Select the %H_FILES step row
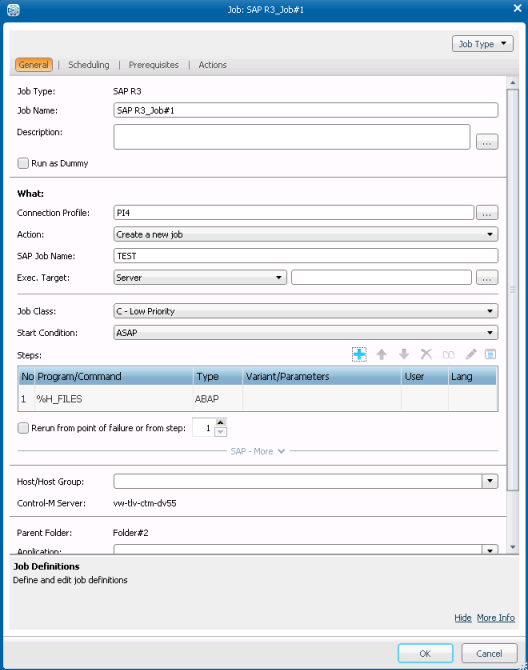The height and width of the screenshot is (670, 528). click(x=258, y=399)
